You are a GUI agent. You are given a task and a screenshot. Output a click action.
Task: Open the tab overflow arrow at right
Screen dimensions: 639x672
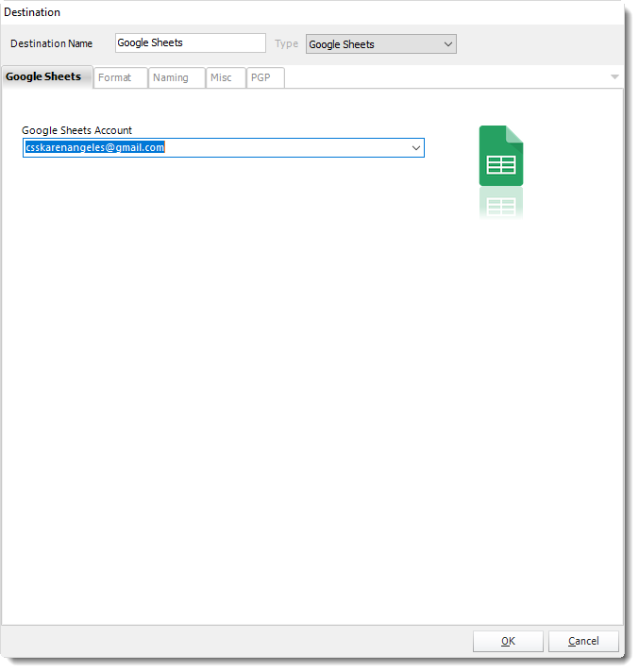(x=614, y=77)
